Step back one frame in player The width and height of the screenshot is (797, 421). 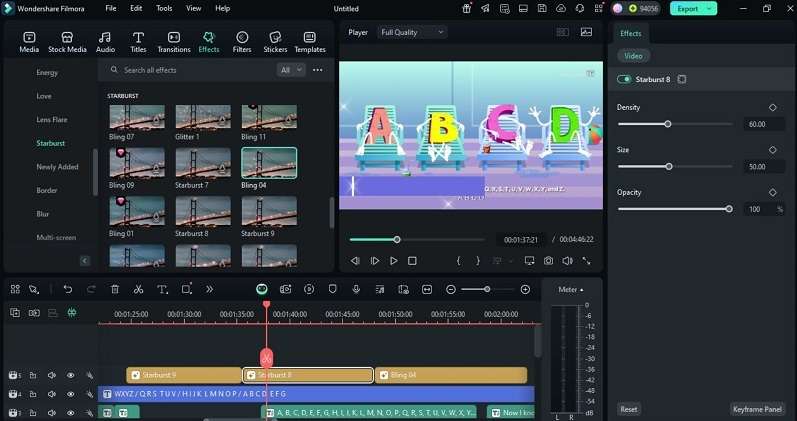[355, 261]
